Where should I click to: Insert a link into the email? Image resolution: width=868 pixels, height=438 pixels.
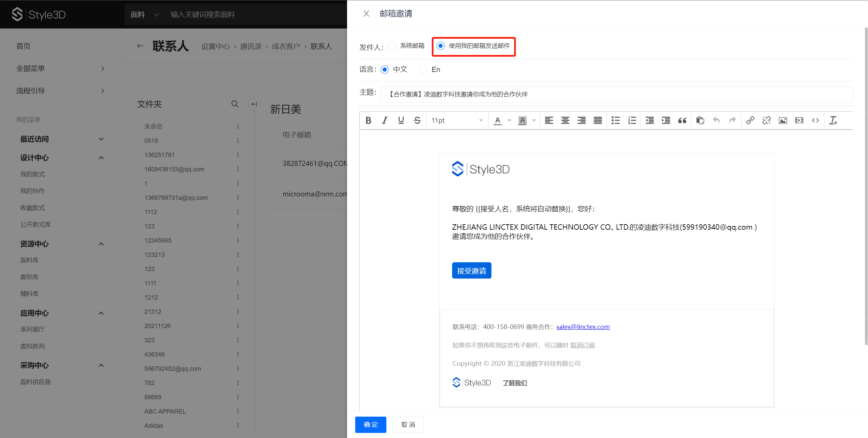tap(750, 120)
